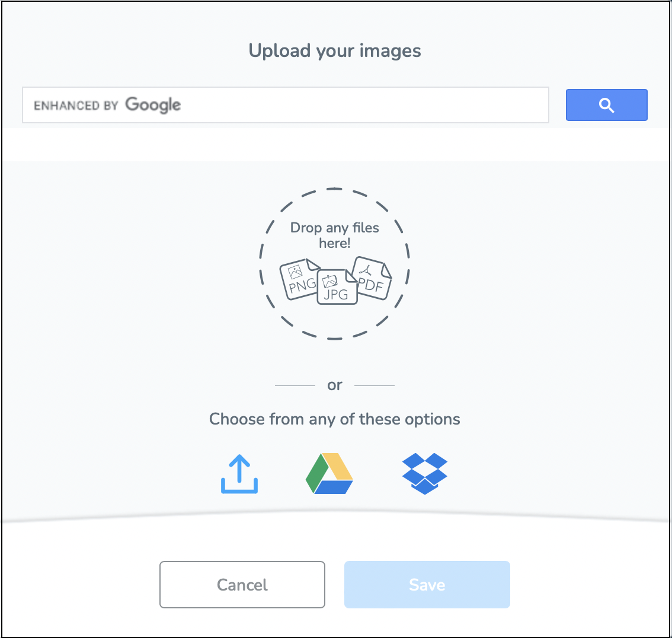The width and height of the screenshot is (672, 638).
Task: Click the "Drop any files here!" text
Action: coord(335,235)
